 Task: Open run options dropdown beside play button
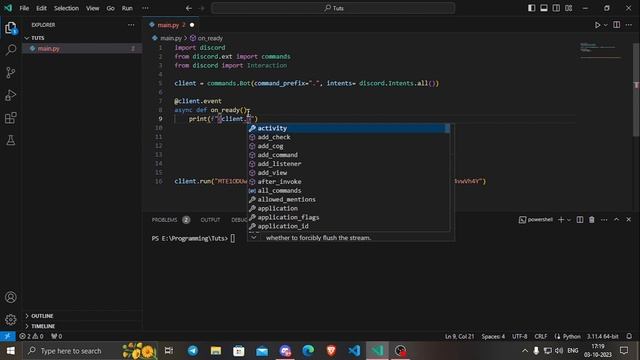click(x=605, y=25)
